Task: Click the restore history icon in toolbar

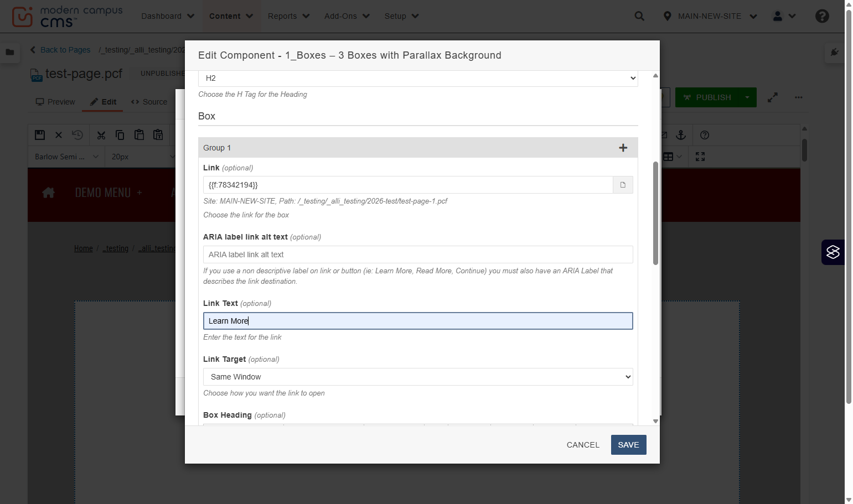Action: click(x=77, y=135)
